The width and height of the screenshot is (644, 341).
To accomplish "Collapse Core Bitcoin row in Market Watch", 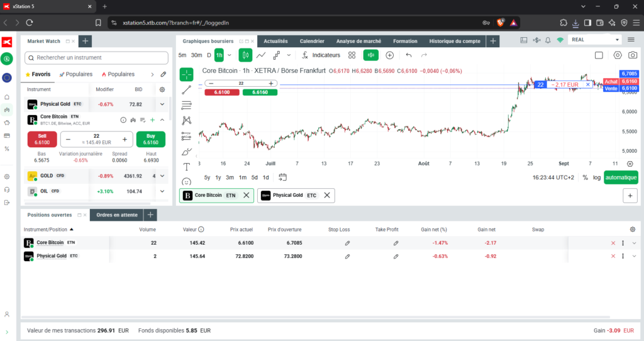I will [x=162, y=120].
